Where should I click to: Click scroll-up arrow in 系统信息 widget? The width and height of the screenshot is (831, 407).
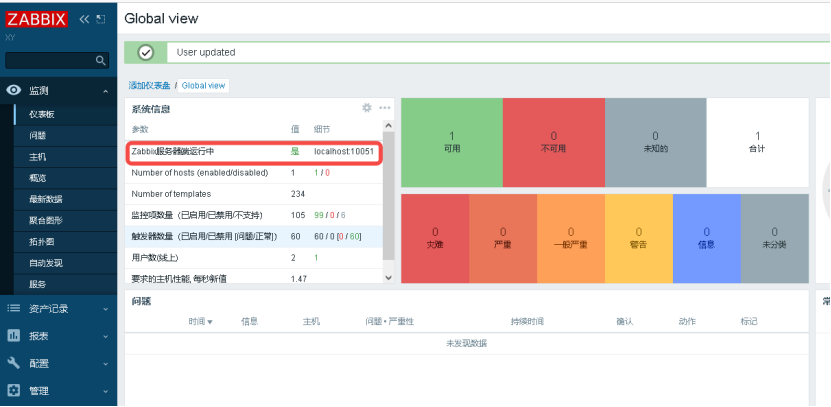click(x=388, y=126)
